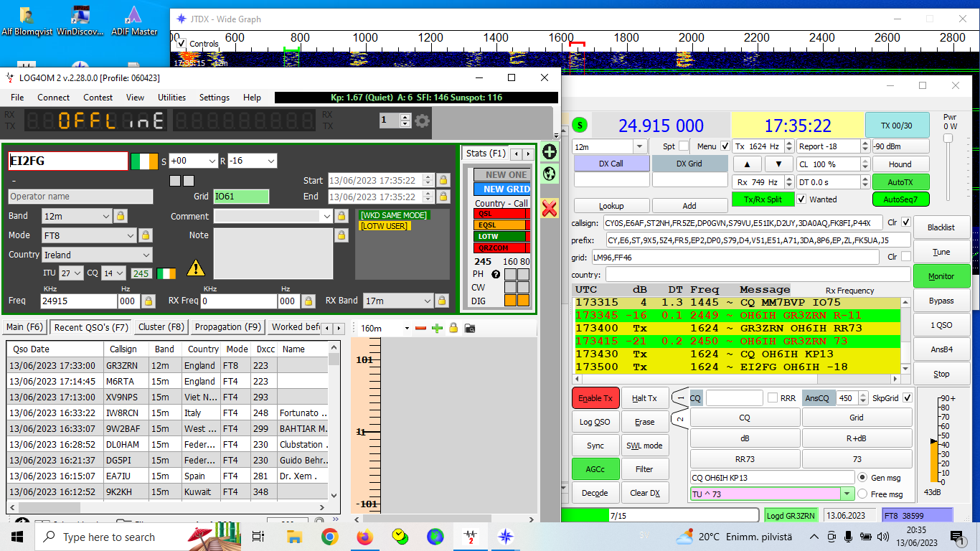This screenshot has height=551, width=980.
Task: Toggle the padlock beside the Start time
Action: tap(443, 181)
